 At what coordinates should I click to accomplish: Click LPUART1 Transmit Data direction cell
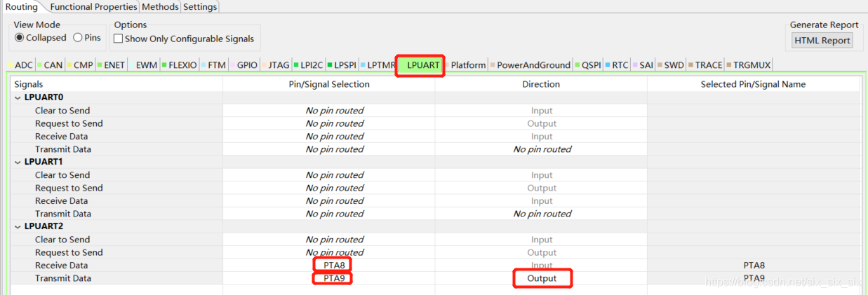point(542,214)
